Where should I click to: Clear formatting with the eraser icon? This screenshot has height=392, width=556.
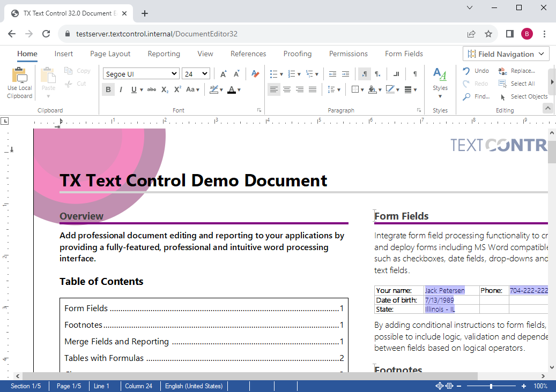pyautogui.click(x=255, y=74)
